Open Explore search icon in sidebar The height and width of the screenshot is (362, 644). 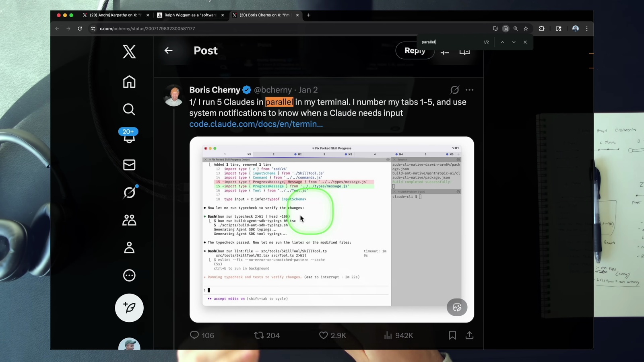click(129, 109)
